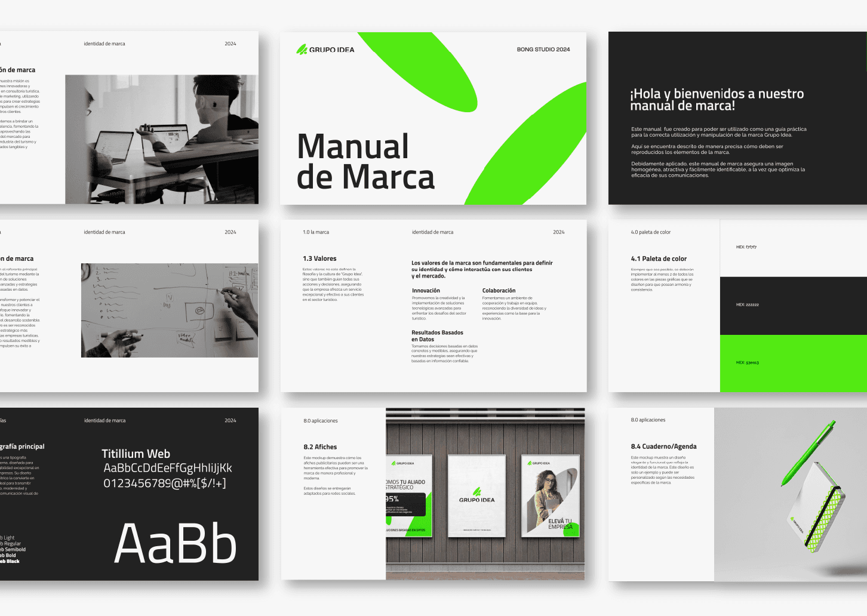
Task: Open the photo of people working at laptops
Action: (x=162, y=139)
